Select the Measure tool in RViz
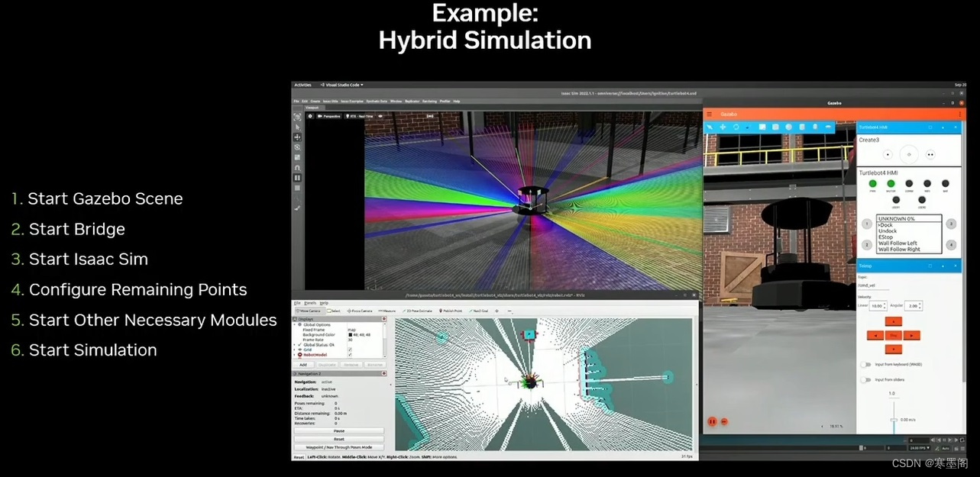Image resolution: width=980 pixels, height=477 pixels. pyautogui.click(x=387, y=311)
